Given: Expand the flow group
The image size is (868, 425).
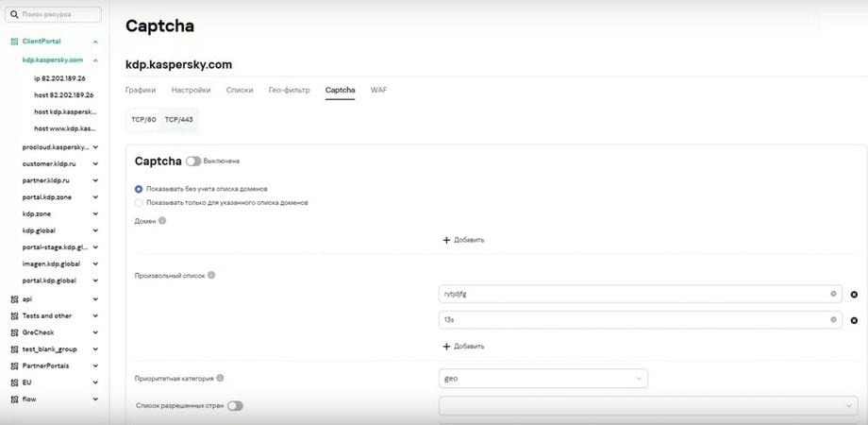Looking at the screenshot, I should 96,399.
